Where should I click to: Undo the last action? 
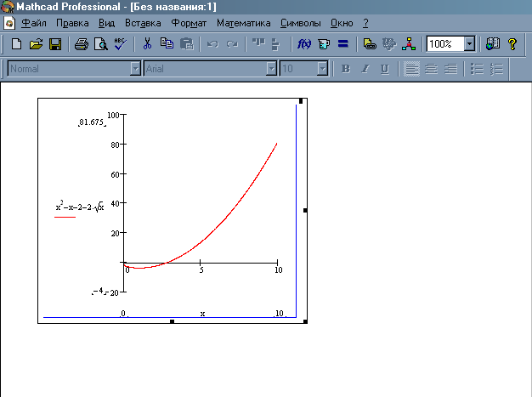click(x=212, y=44)
